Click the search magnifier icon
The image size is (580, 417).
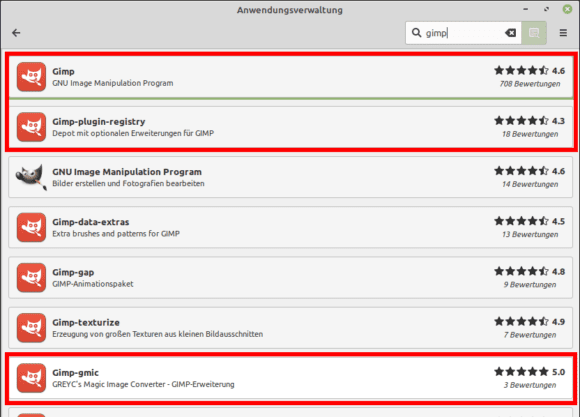coord(417,33)
